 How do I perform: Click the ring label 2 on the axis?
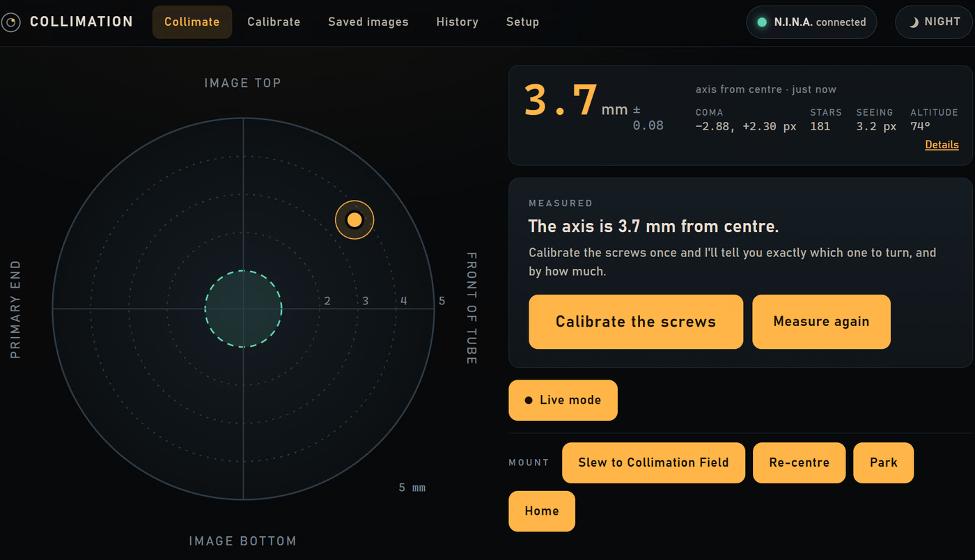[x=327, y=302]
